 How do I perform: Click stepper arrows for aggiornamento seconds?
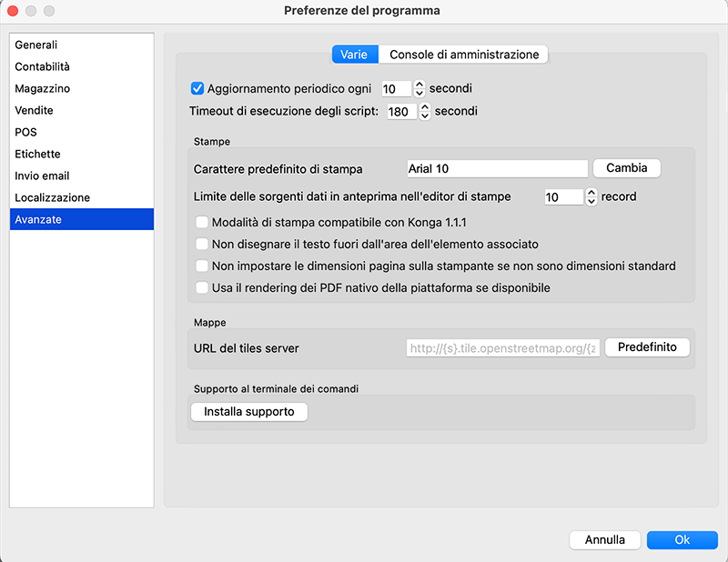(420, 89)
